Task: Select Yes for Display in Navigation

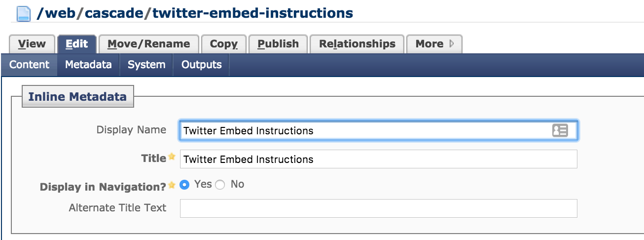Action: pos(185,185)
